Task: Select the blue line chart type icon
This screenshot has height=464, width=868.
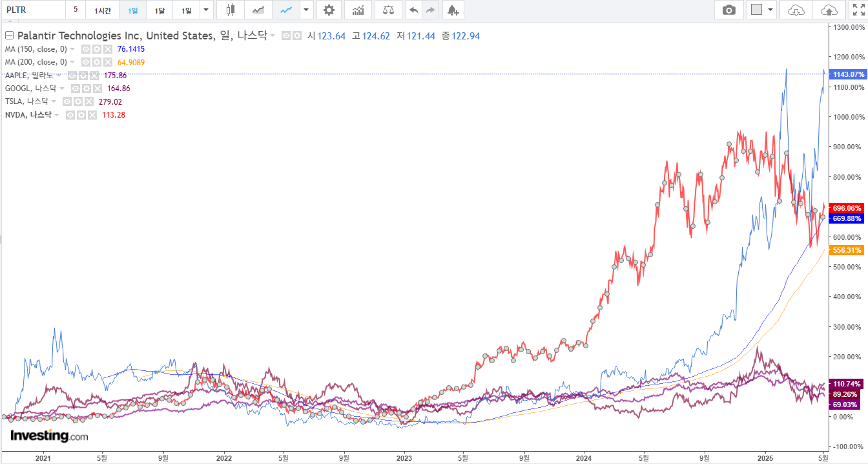Action: tap(285, 10)
